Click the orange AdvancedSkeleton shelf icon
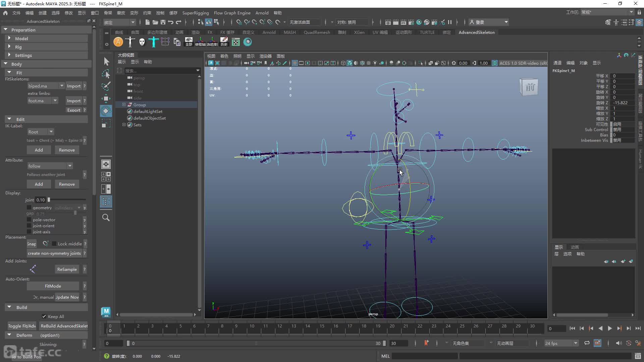Screen dimensions: 644x362 (x=118, y=42)
